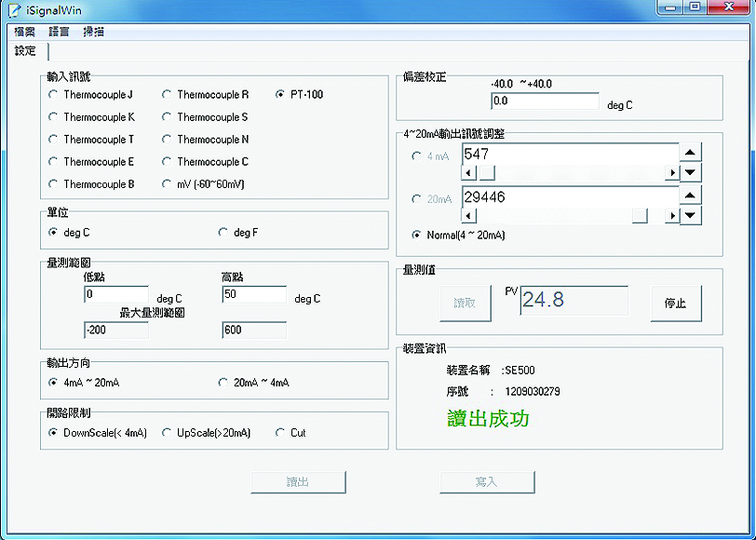756x540 pixels.
Task: Click right scroll arrow of 547 slider
Action: 671,172
